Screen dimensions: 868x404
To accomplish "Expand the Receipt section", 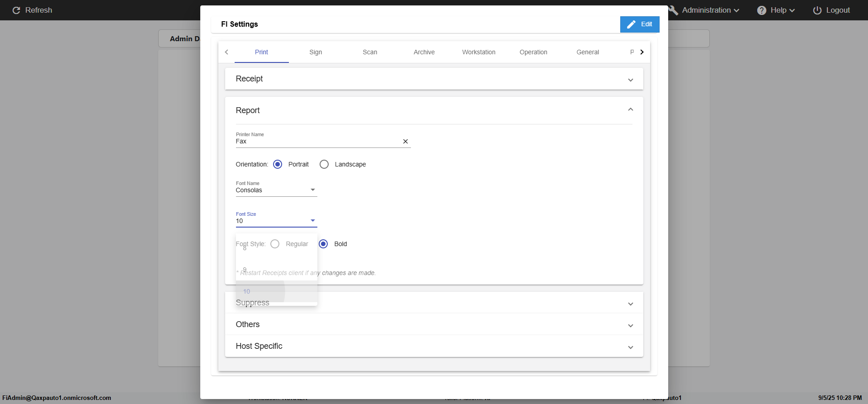I will (x=434, y=79).
